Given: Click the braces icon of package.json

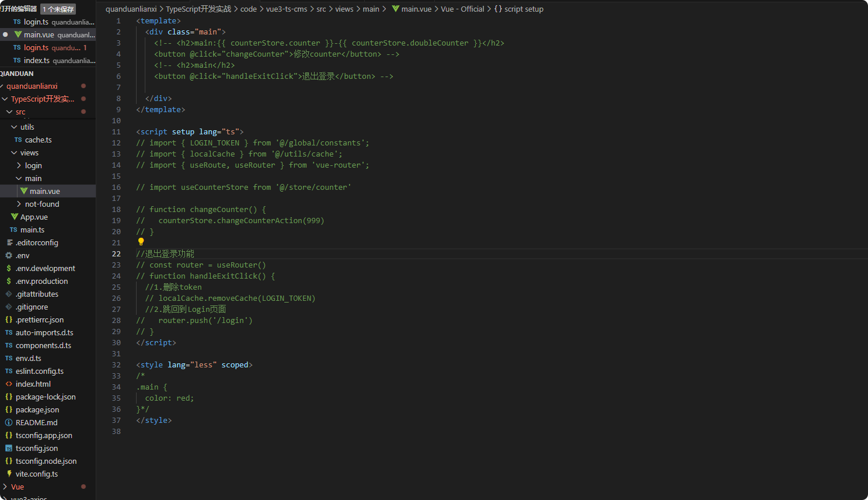Looking at the screenshot, I should click(9, 409).
